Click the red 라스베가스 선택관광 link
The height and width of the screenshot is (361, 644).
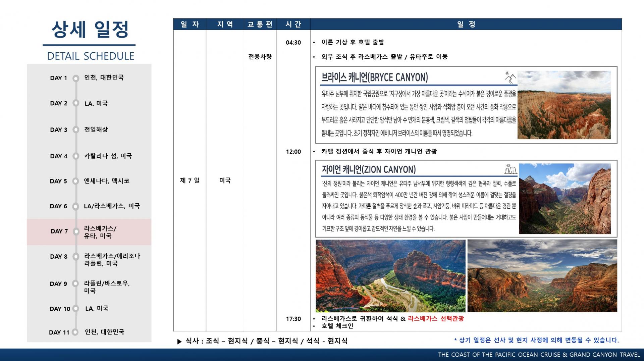436,318
